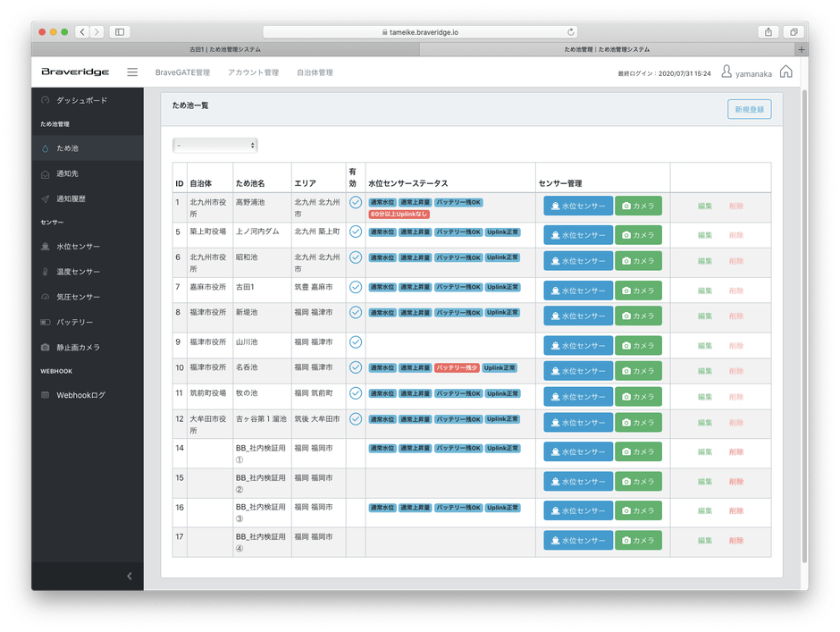Image resolution: width=840 pixels, height=632 pixels.
Task: Collapse sidebar with bottom chevron arrow
Action: (x=130, y=576)
